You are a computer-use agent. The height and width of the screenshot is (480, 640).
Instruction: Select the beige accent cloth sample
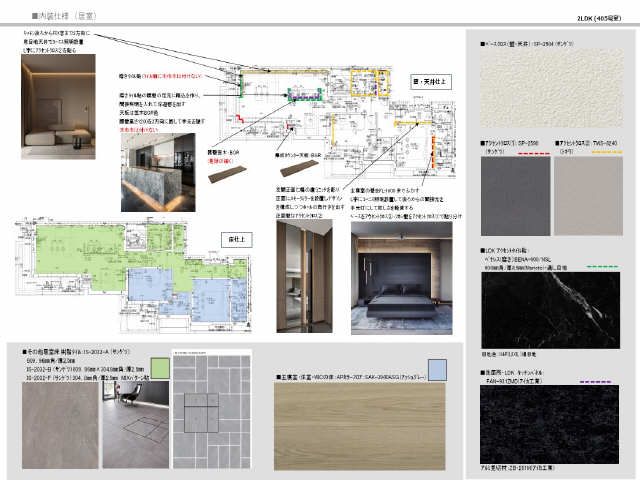click(589, 196)
